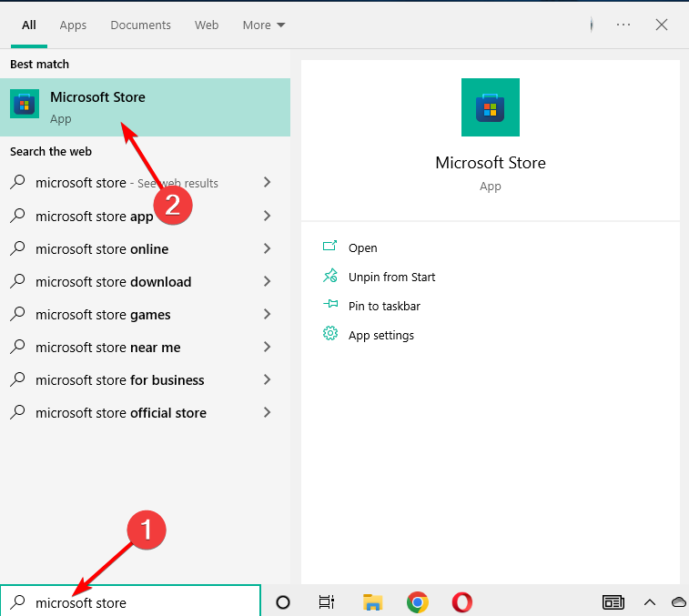Select 'microsoft store official store' suggestion
The width and height of the screenshot is (689, 616).
coord(145,412)
